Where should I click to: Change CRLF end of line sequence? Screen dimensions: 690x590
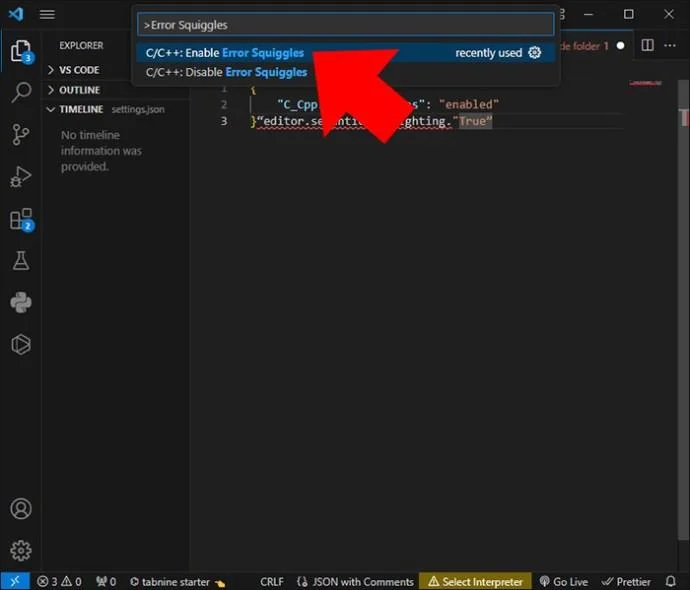coord(272,582)
